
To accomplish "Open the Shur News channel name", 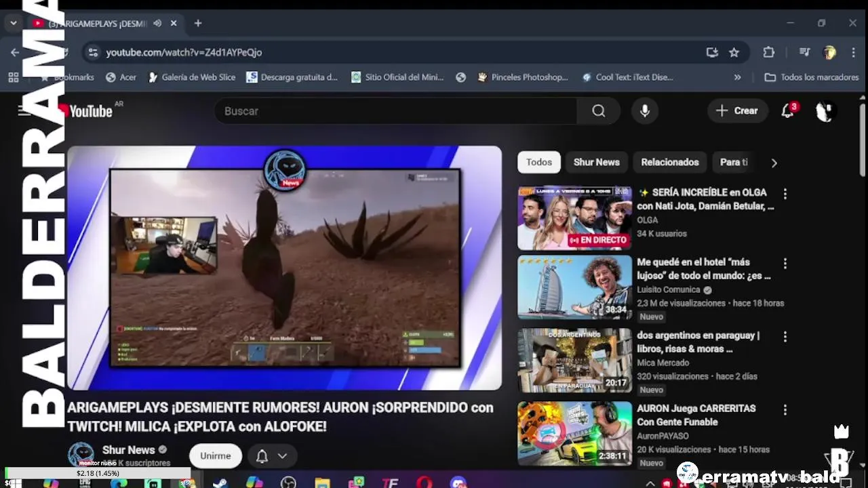I will (x=128, y=450).
